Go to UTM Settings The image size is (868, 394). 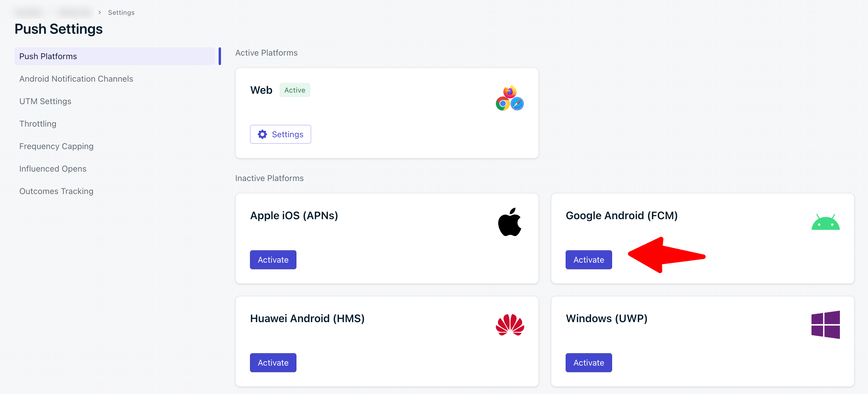45,101
